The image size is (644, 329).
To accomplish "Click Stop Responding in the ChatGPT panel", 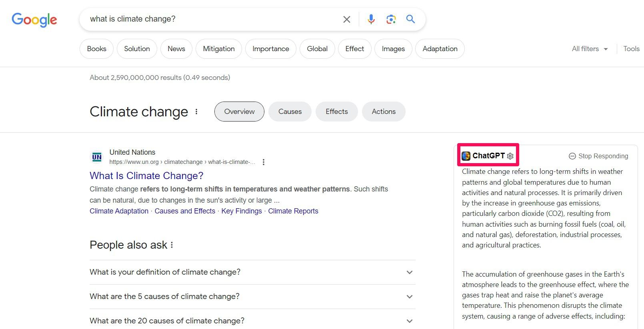I will click(598, 156).
